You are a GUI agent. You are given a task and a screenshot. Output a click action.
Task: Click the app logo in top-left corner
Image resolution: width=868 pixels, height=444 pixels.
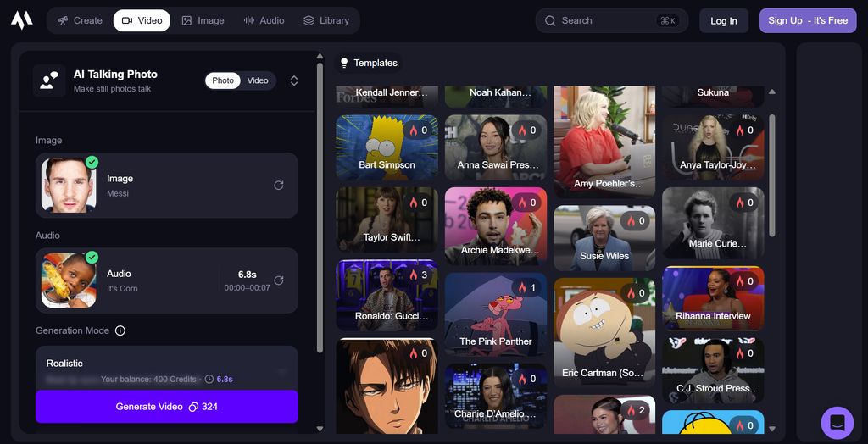click(21, 20)
